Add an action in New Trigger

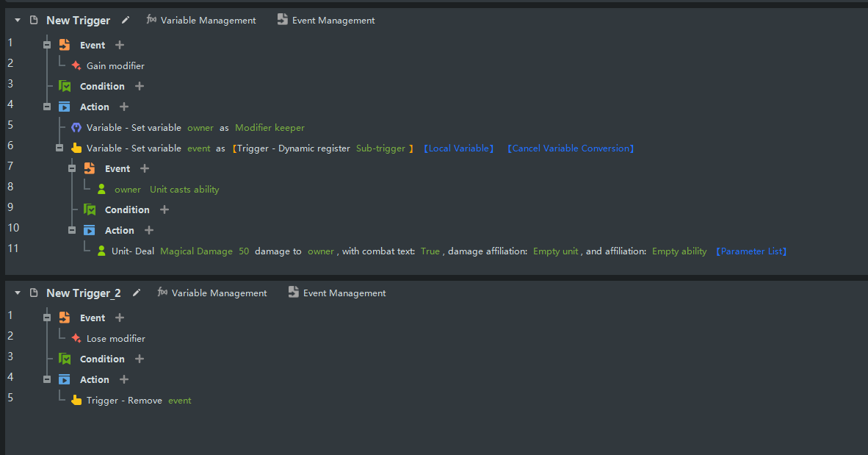tap(124, 107)
